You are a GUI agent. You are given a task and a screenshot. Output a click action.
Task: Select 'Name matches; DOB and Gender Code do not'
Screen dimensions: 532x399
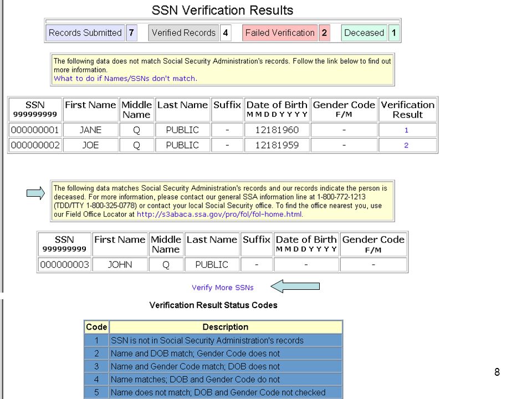pos(226,379)
